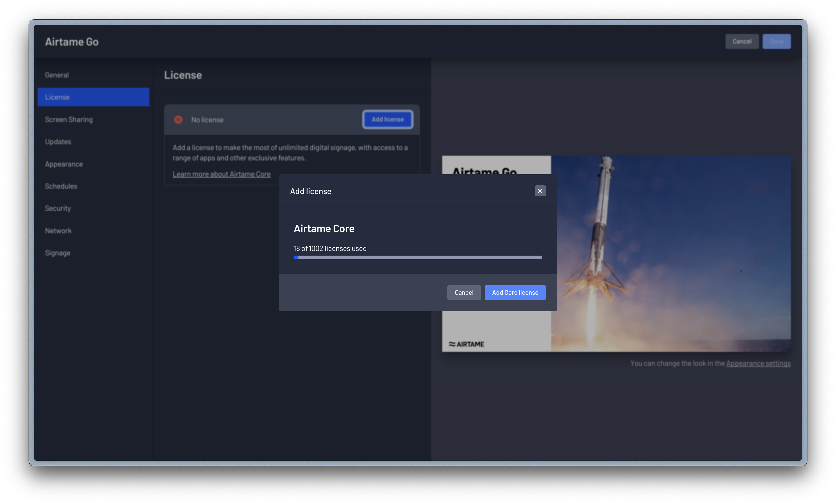Click Save in the top header
The width and height of the screenshot is (836, 504).
click(x=776, y=41)
